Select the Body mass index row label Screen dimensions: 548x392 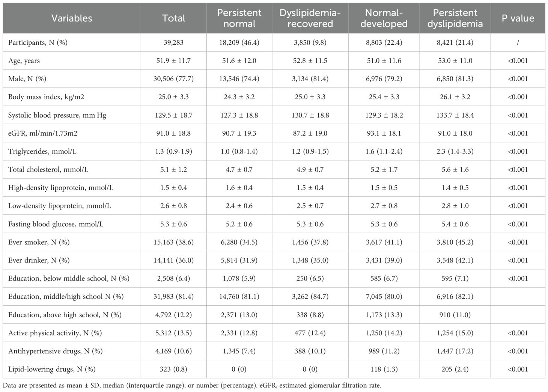click(x=46, y=97)
